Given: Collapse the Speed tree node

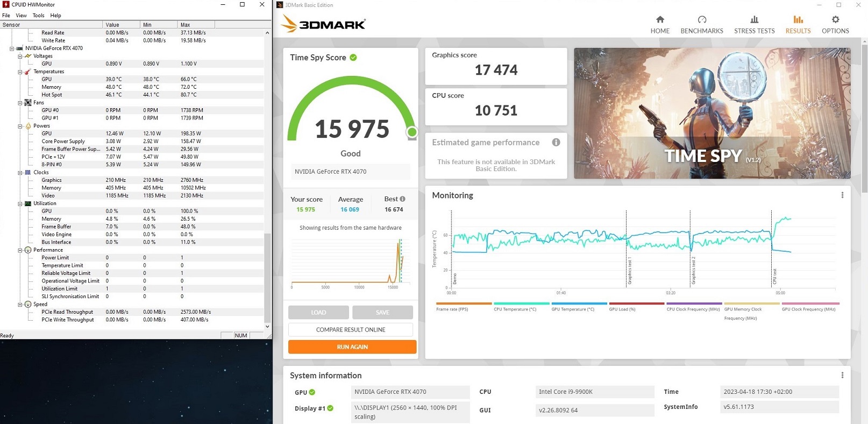Looking at the screenshot, I should click(x=20, y=305).
